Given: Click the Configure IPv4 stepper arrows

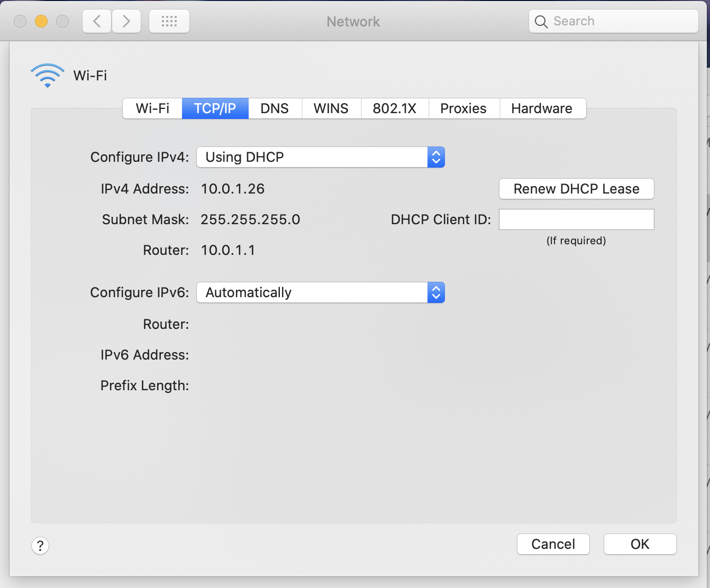Looking at the screenshot, I should click(435, 157).
